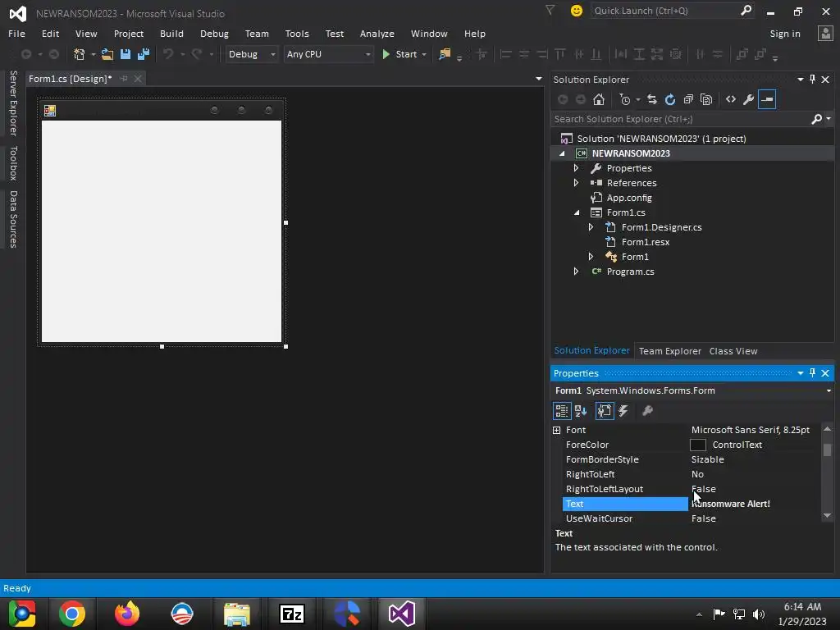Open the Project menu
The width and height of the screenshot is (840, 630).
point(129,34)
